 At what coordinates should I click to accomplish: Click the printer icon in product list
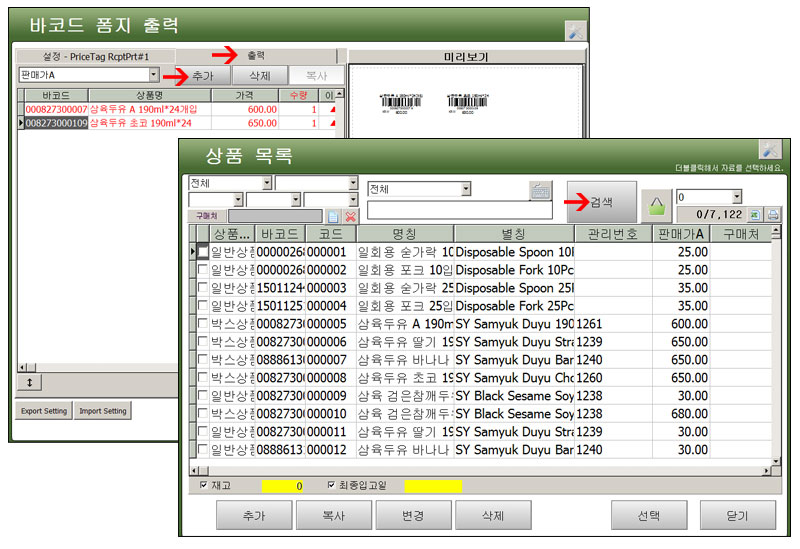tap(773, 215)
